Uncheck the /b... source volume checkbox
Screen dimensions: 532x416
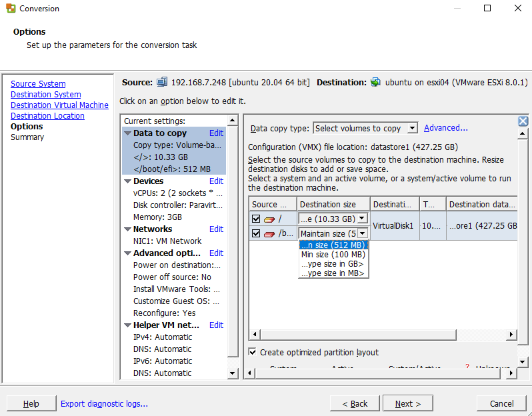click(x=256, y=233)
